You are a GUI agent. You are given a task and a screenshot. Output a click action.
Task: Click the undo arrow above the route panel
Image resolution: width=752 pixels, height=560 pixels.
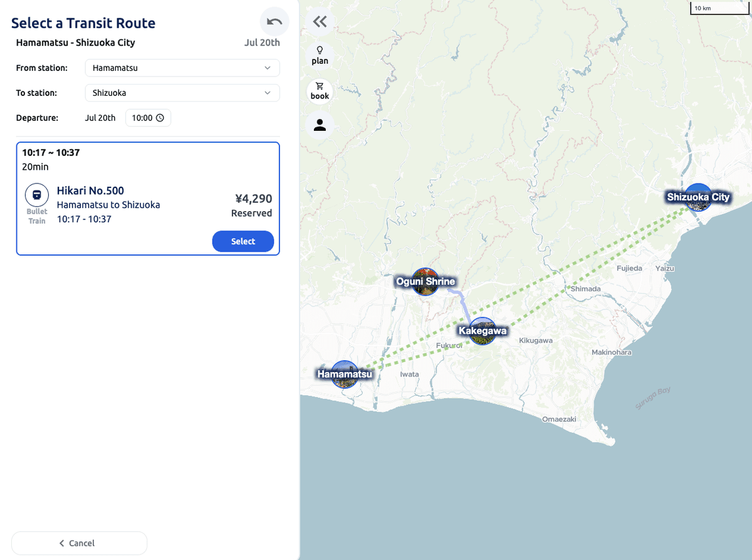274,21
